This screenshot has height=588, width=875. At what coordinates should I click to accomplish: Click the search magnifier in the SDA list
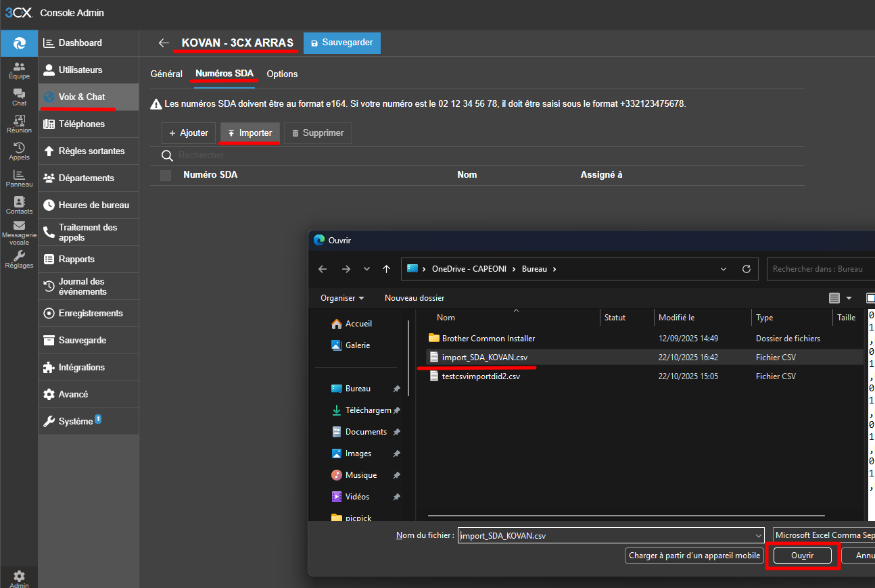coord(167,155)
